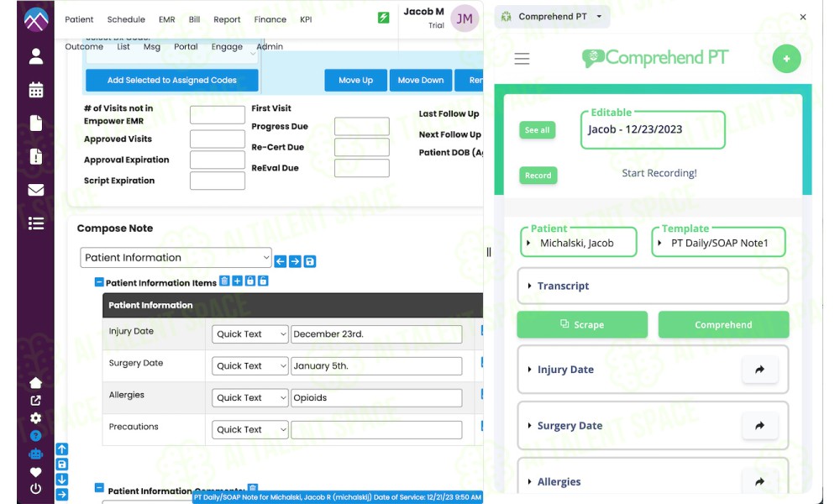
Task: Open the Patient menu
Action: [79, 19]
